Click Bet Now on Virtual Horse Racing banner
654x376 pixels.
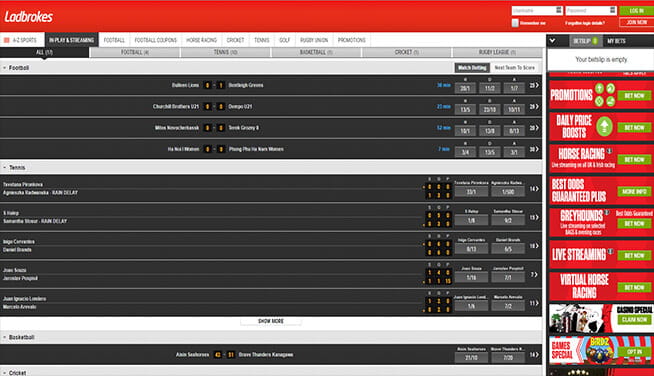pos(634,288)
